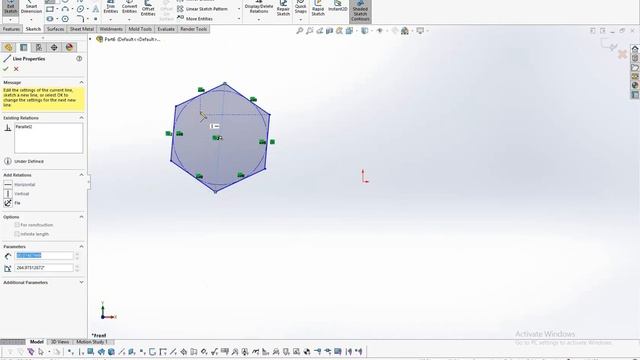Toggle the Rapid Sketch tool
The height and width of the screenshot is (360, 640).
pos(318,8)
